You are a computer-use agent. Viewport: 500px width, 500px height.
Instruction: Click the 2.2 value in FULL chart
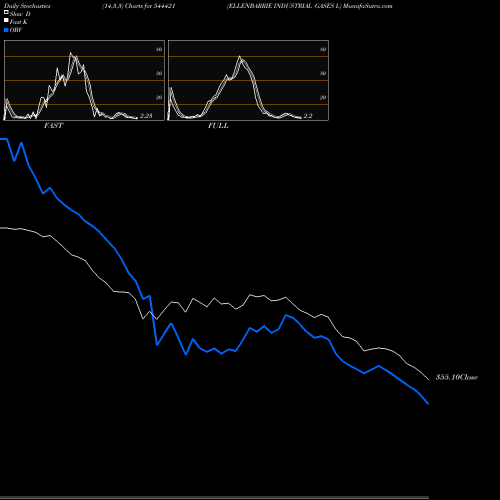308,116
